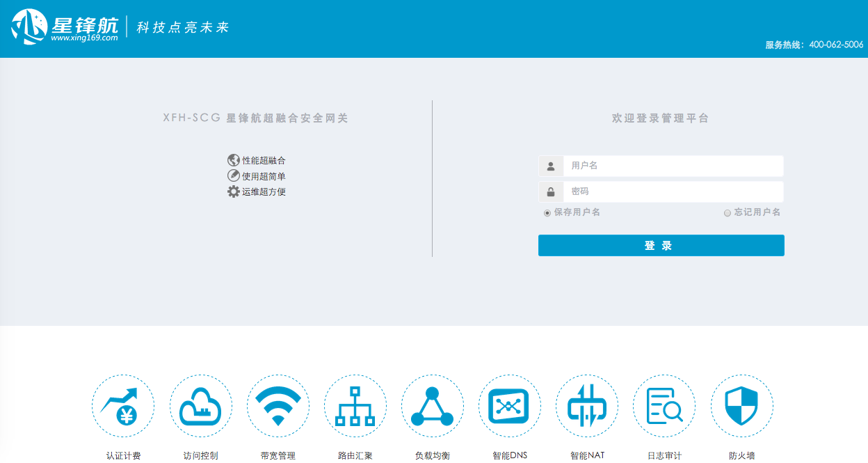Click the 带宽管理 wifi icon
Screen dimensions: 868x463
coord(278,406)
